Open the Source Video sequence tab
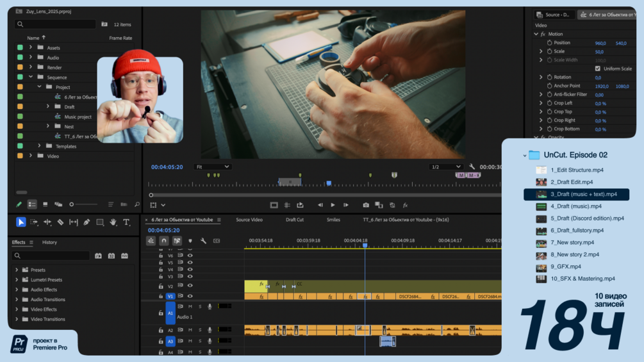The width and height of the screenshot is (644, 362). coord(249,220)
